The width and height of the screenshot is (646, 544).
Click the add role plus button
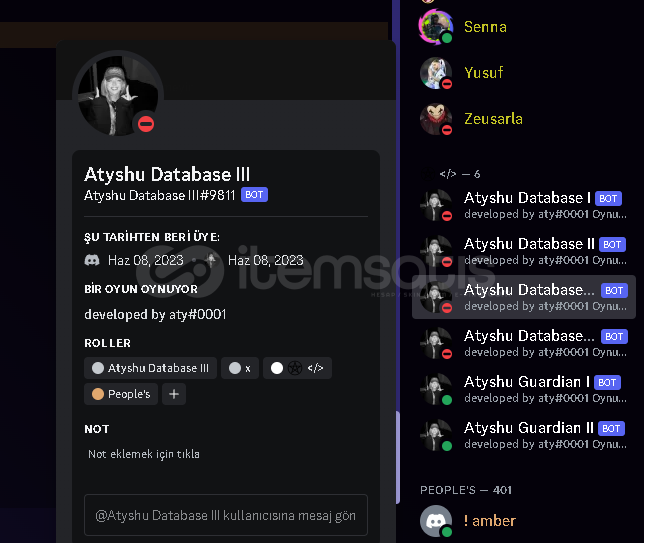pos(174,394)
